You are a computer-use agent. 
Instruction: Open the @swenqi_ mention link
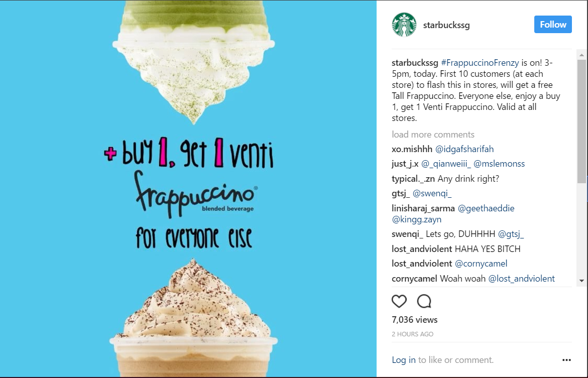(432, 193)
